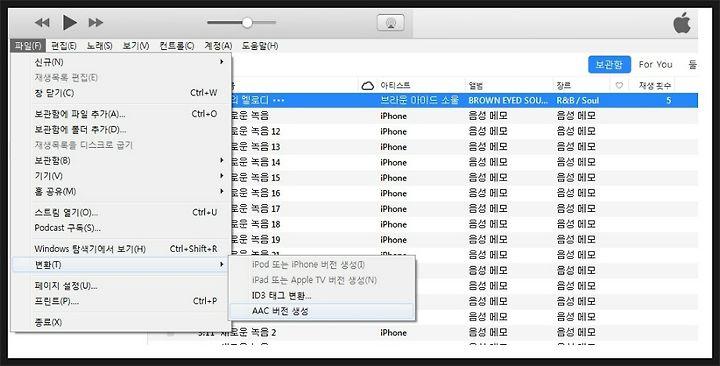
Task: Choose 보관함에 폴더 추가(D)...
Action: [122, 130]
